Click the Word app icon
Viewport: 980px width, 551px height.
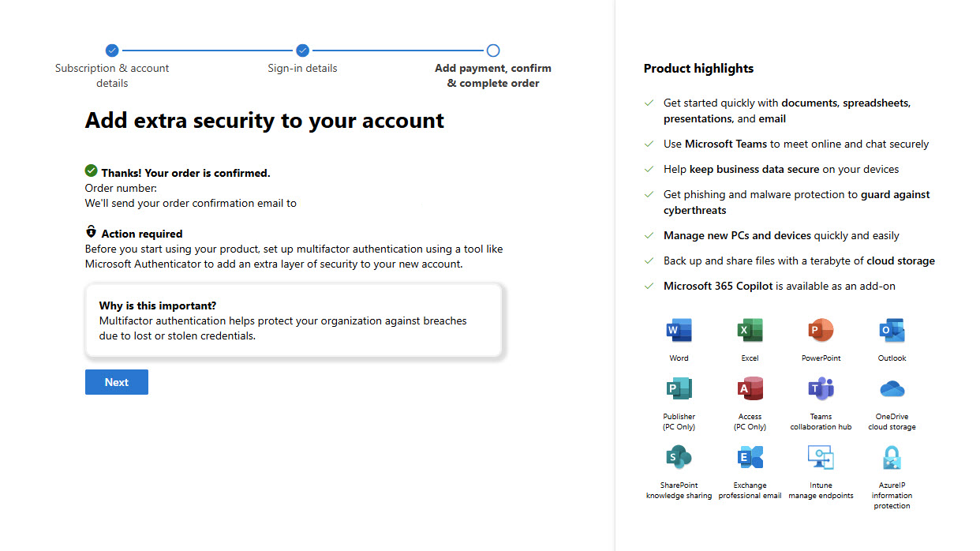(679, 330)
